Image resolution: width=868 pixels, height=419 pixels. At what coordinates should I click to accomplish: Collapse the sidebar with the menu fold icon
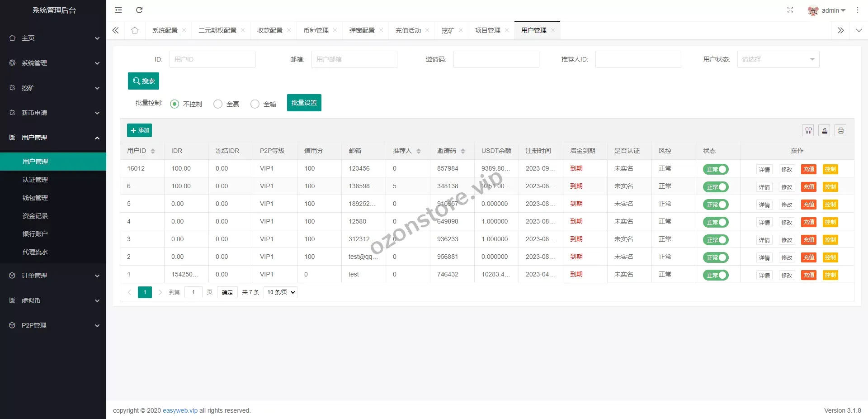[x=118, y=10]
